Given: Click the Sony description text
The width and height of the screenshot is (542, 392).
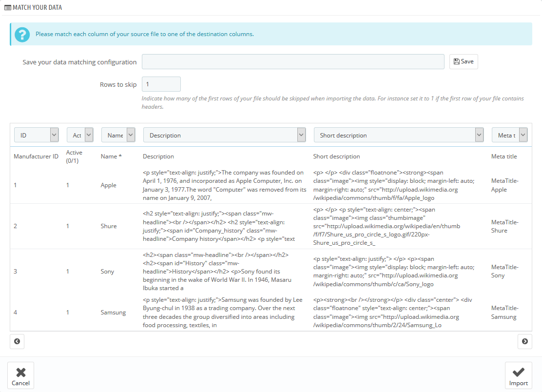Looking at the screenshot, I should click(x=217, y=272).
